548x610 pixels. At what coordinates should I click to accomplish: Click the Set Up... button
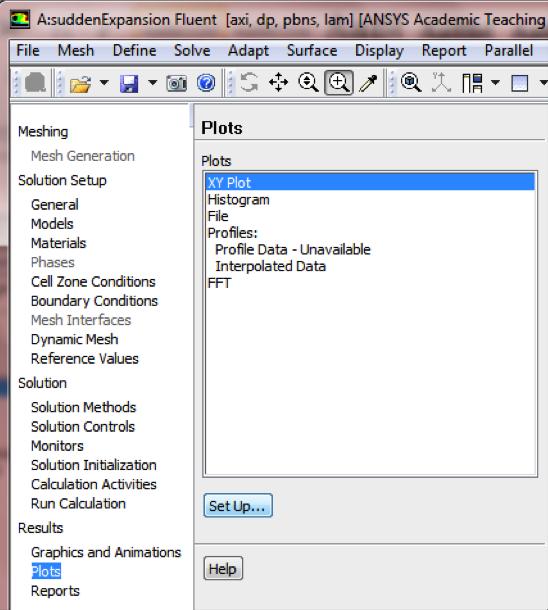point(238,505)
